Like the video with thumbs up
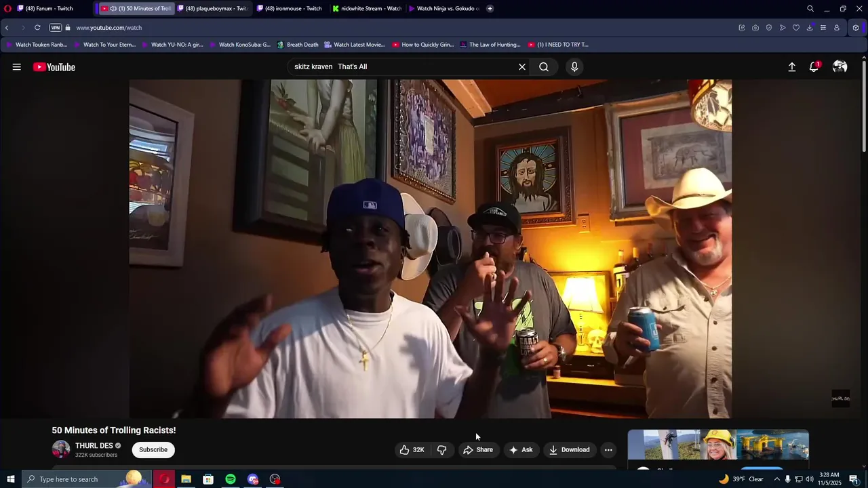Screen dimensions: 868x488 [x=412, y=450]
